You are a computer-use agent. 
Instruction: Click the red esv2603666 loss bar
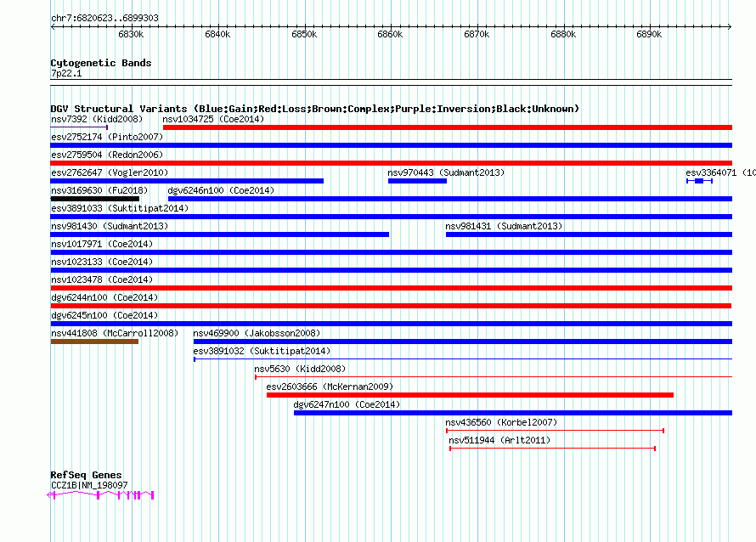coord(470,395)
